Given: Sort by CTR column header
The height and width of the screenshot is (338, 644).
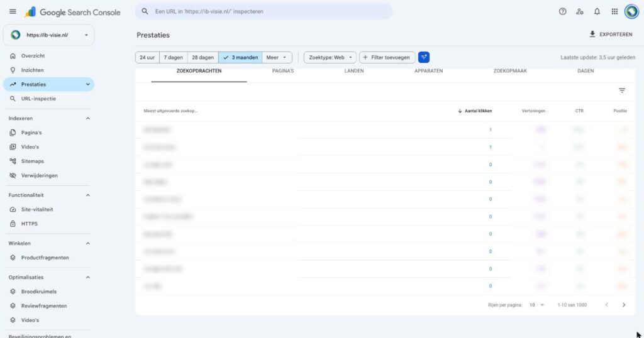Looking at the screenshot, I should coord(579,111).
